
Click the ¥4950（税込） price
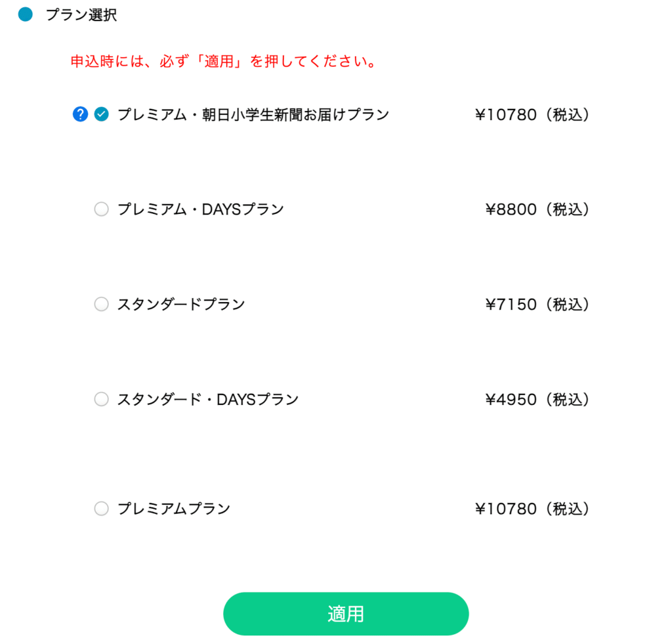[537, 399]
